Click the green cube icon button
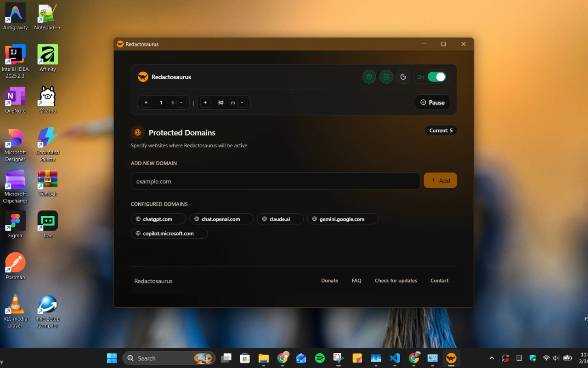 click(x=369, y=77)
